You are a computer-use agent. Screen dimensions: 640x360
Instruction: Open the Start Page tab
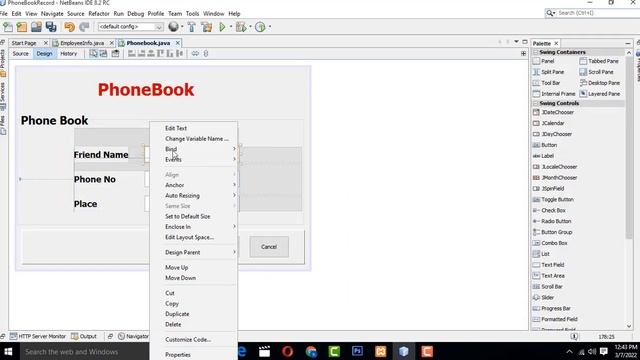24,43
